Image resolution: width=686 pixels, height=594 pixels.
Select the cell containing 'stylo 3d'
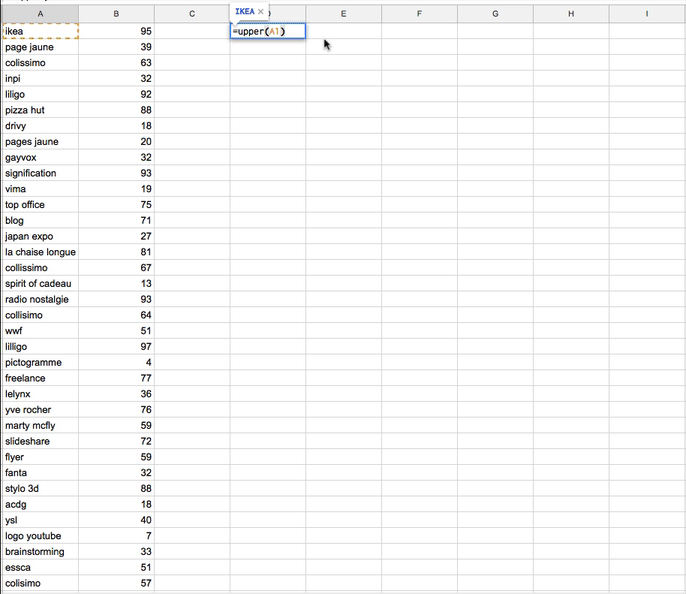[x=40, y=488]
